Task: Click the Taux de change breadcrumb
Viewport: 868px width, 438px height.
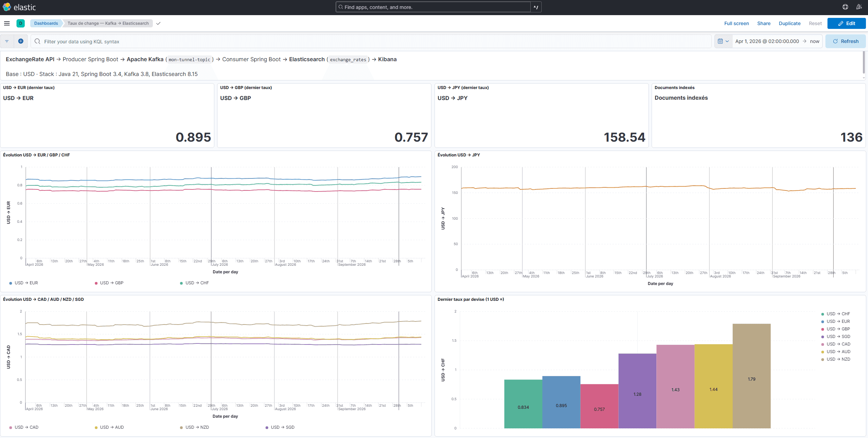Action: point(108,23)
